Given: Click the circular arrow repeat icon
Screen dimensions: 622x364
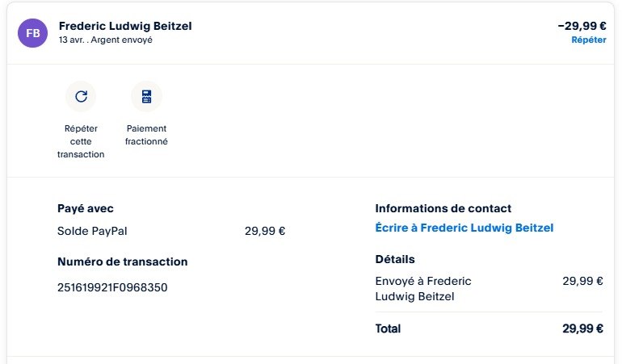Looking at the screenshot, I should pyautogui.click(x=81, y=97).
